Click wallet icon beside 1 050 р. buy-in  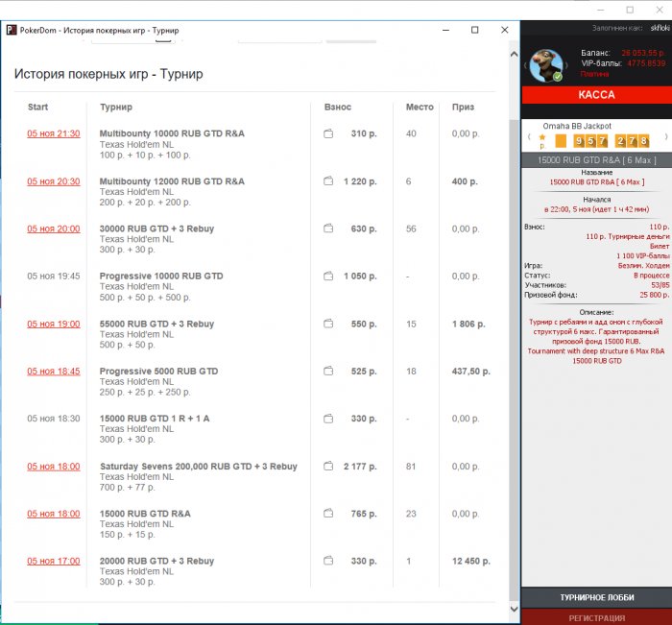click(328, 276)
